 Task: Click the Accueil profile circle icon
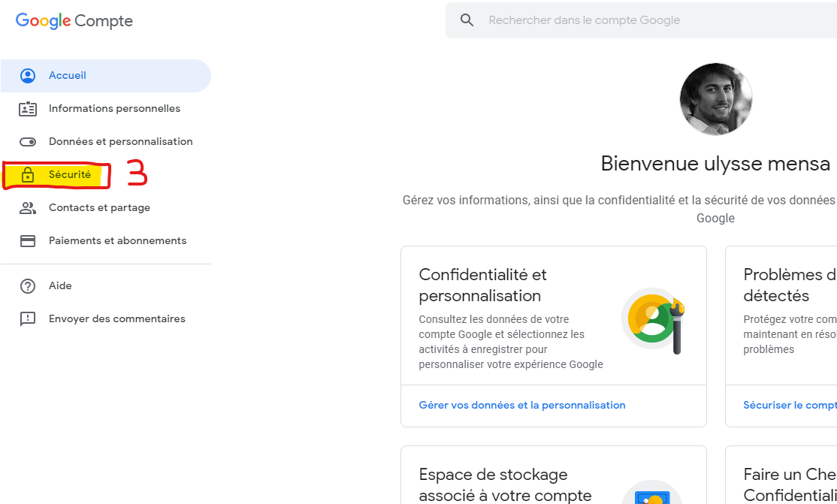(x=28, y=76)
